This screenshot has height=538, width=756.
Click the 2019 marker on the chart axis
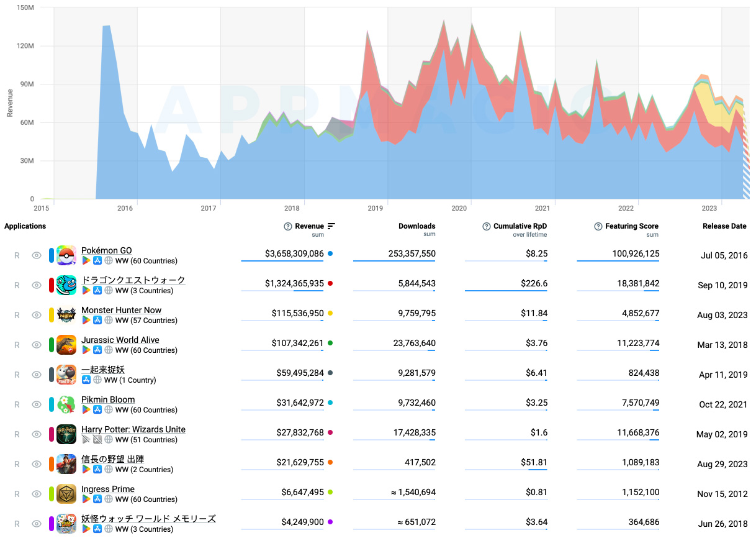[376, 209]
